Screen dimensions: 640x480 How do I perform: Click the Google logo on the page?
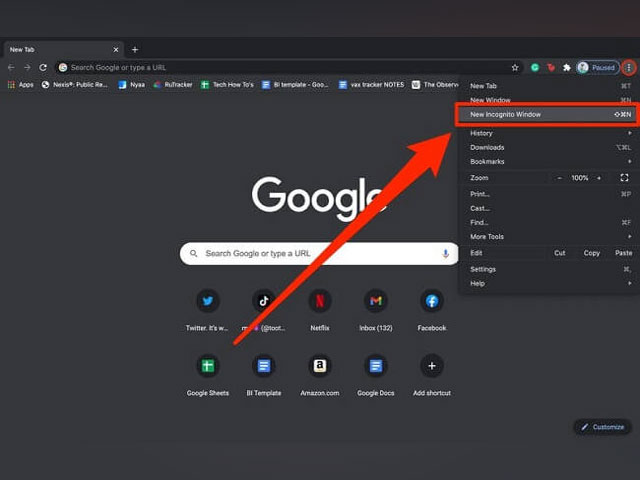pyautogui.click(x=319, y=198)
